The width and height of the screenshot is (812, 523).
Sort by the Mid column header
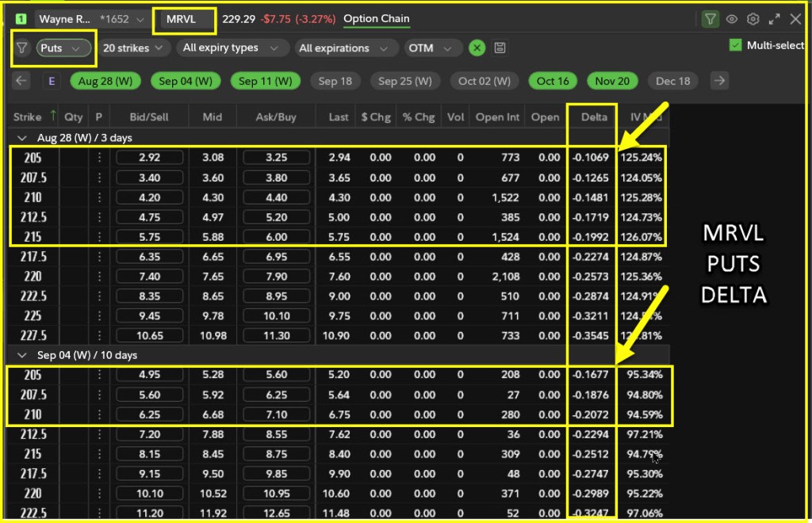[213, 117]
